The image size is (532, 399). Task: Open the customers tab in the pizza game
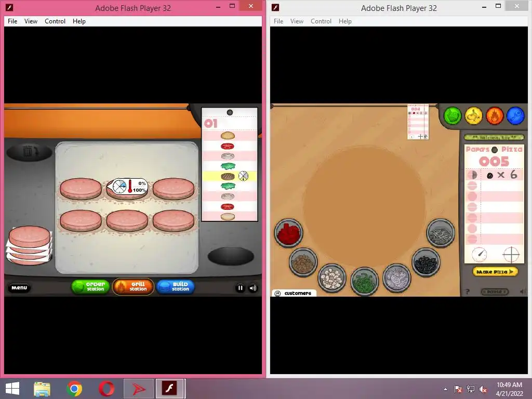coord(294,293)
